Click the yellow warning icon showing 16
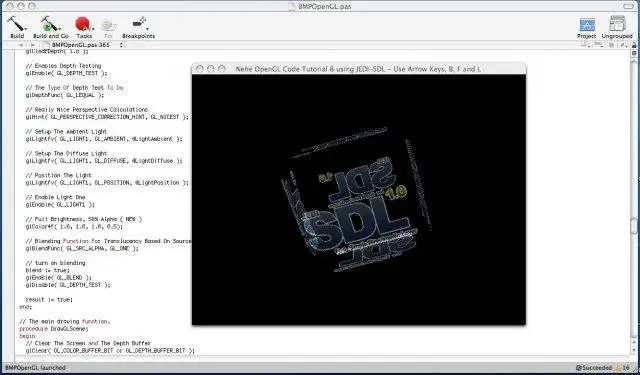The image size is (640, 375). click(x=618, y=368)
